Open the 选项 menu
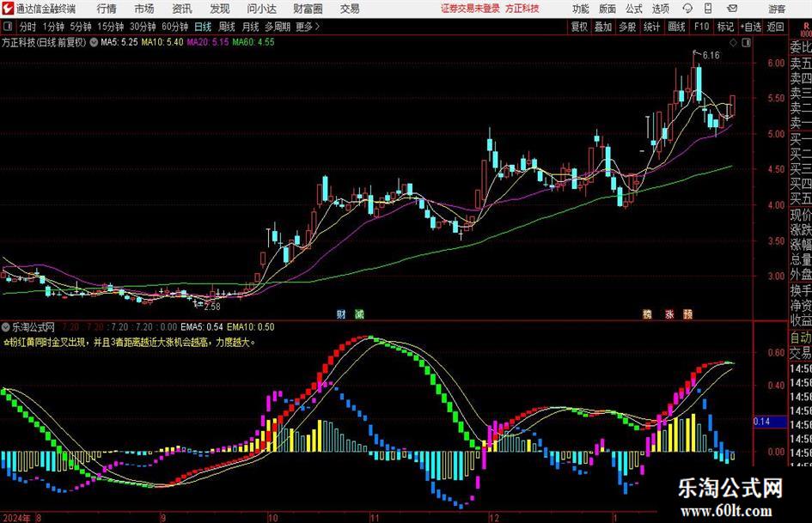 [x=660, y=9]
